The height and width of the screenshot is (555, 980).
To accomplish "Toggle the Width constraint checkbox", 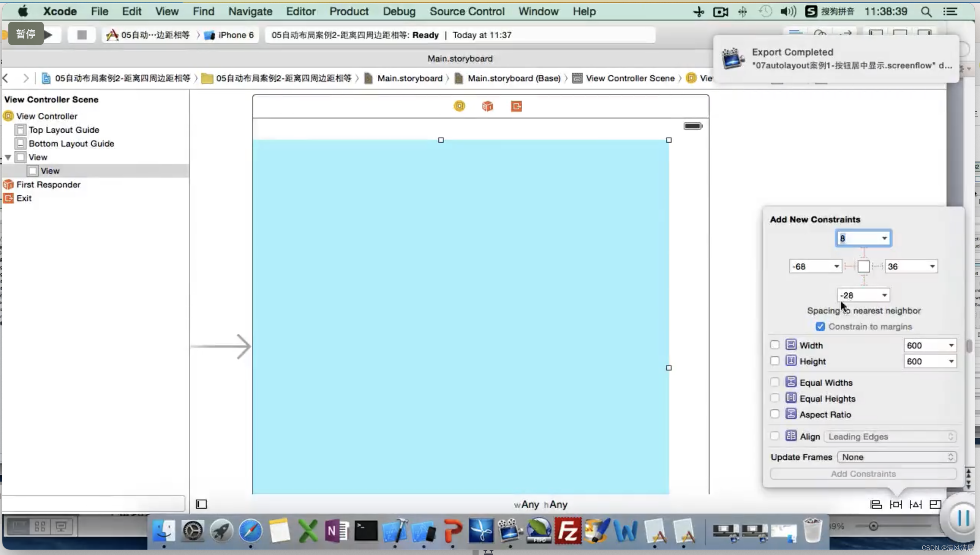I will click(x=775, y=345).
